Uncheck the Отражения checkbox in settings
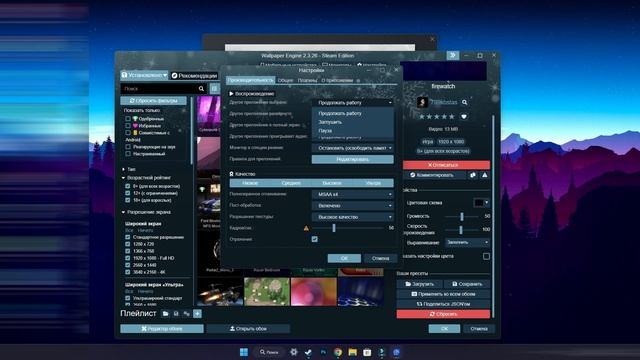Image resolution: width=640 pixels, height=360 pixels. tap(315, 239)
